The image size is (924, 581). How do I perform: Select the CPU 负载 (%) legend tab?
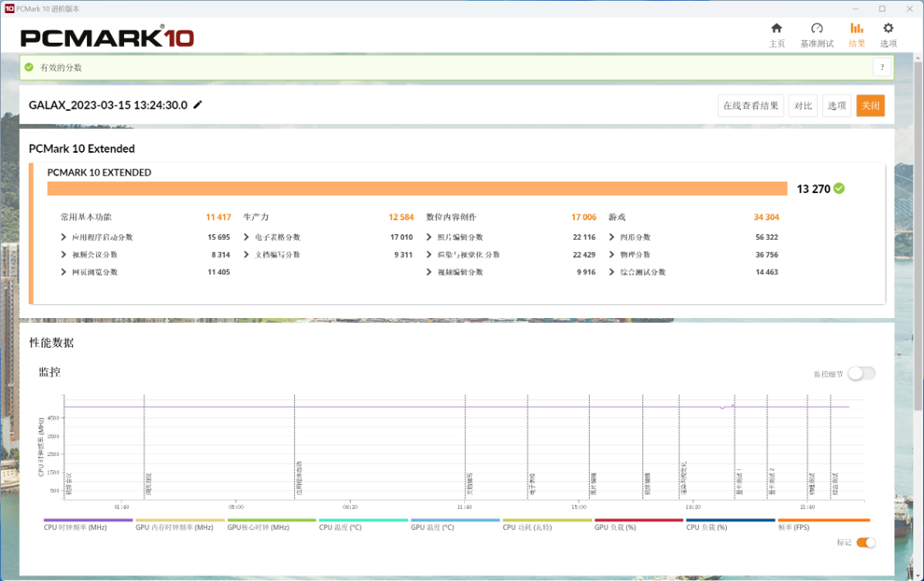tap(731, 526)
